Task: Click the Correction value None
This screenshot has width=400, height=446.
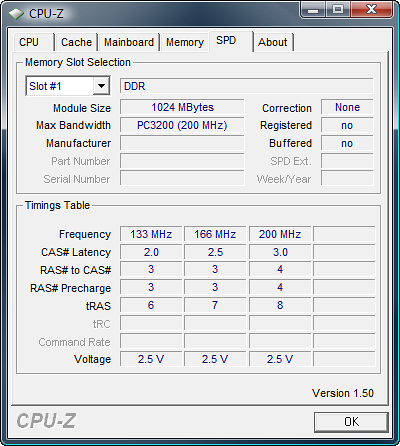Action: pos(347,107)
